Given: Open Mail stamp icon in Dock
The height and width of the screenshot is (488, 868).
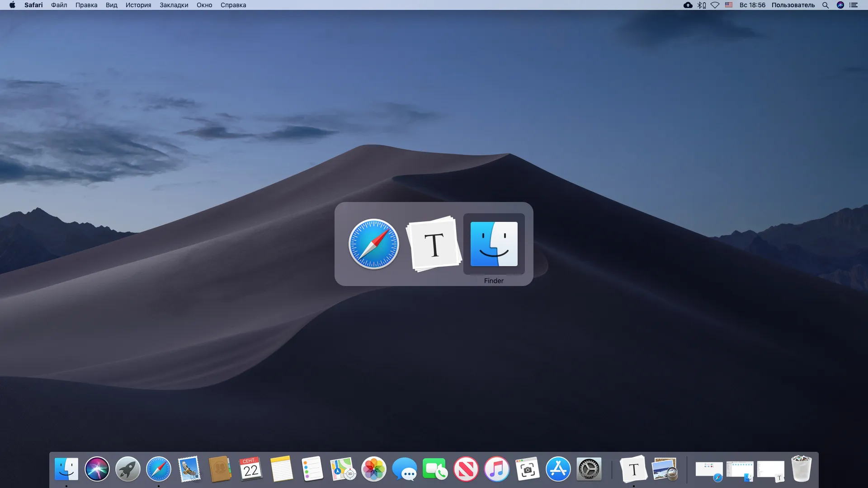Looking at the screenshot, I should point(189,469).
